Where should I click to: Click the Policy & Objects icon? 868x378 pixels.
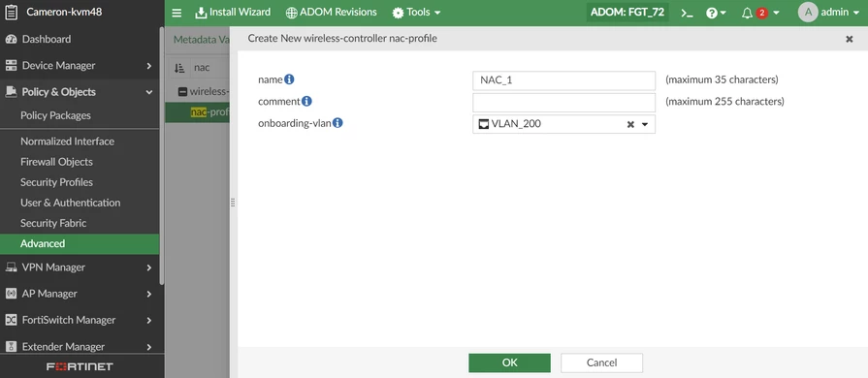pyautogui.click(x=11, y=92)
